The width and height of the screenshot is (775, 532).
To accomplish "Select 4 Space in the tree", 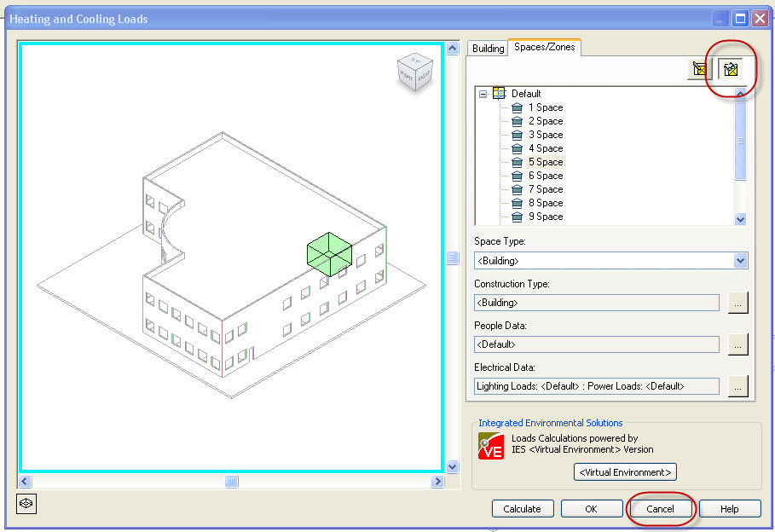I will point(546,148).
